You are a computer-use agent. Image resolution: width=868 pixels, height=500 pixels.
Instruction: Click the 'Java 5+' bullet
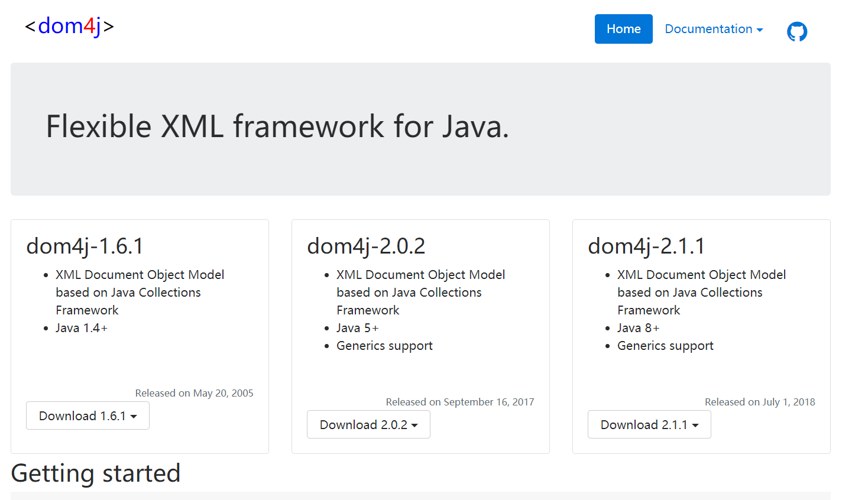pyautogui.click(x=357, y=328)
